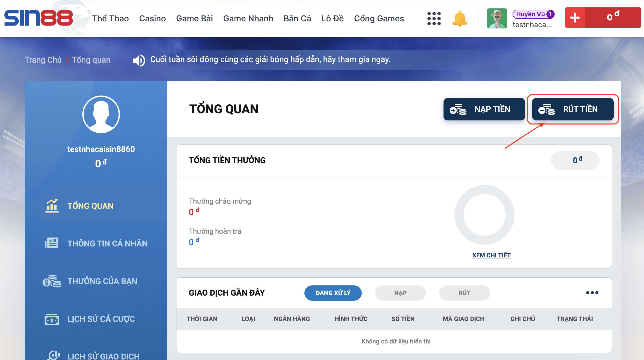Screen dimensions: 644x360
Task: Click the user avatar picture in header
Action: coord(497,19)
